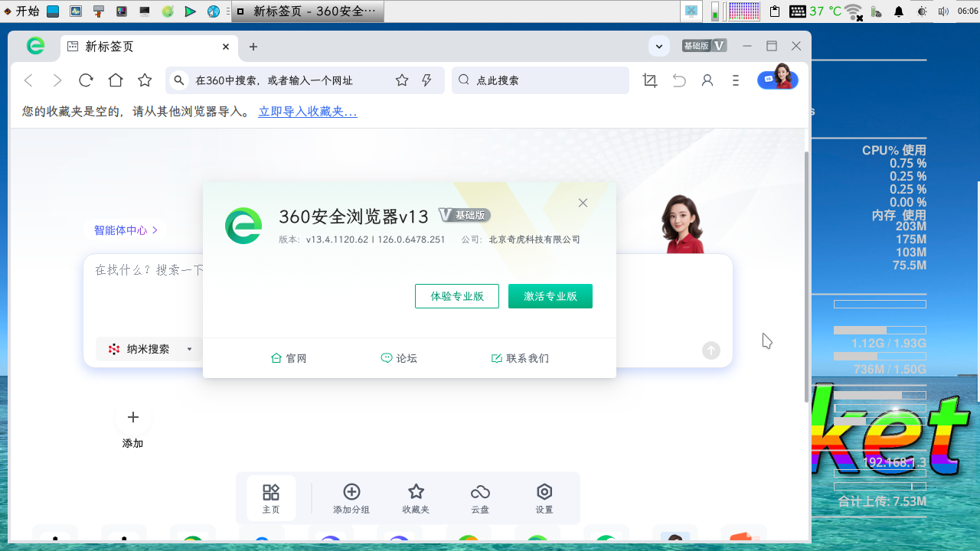The image size is (980, 551).
Task: Bookmark the page via the address bar star
Action: tap(402, 80)
